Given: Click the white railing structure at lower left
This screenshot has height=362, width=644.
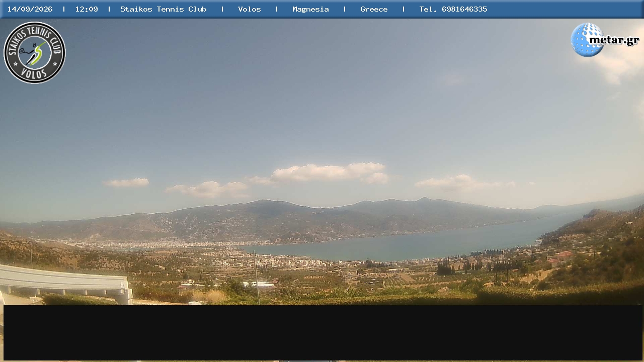Looking at the screenshot, I should click(65, 284).
